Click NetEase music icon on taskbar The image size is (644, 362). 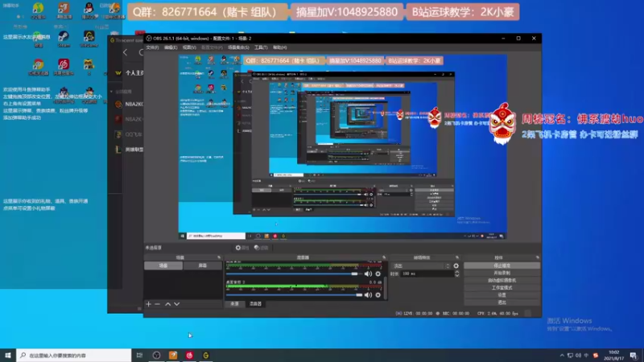pos(189,355)
